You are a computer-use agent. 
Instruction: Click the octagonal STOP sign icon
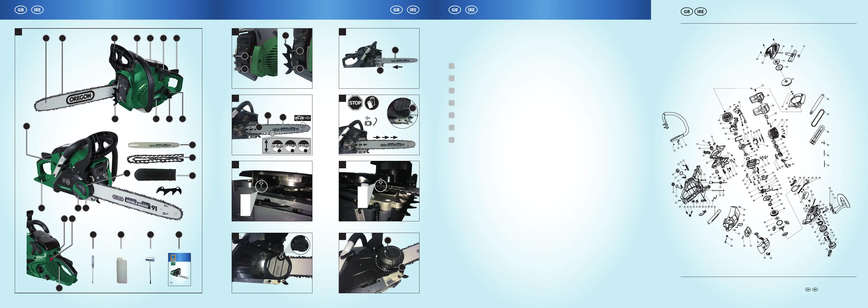click(355, 103)
